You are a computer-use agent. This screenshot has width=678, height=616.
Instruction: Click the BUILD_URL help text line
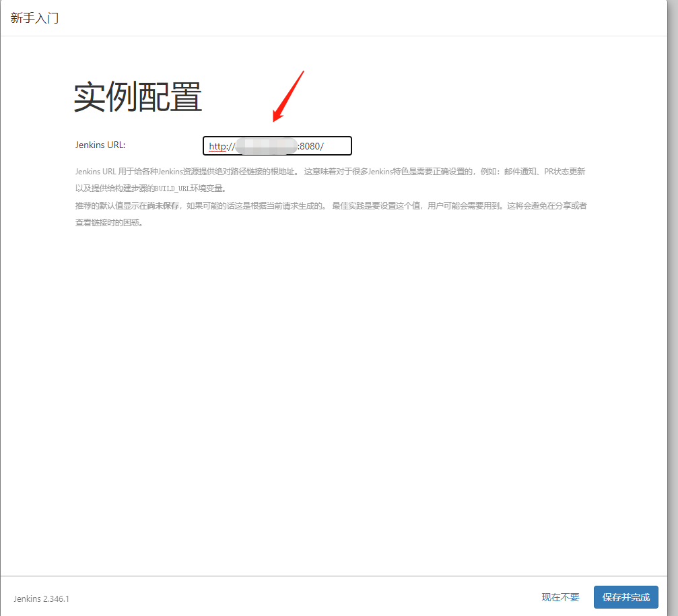151,189
